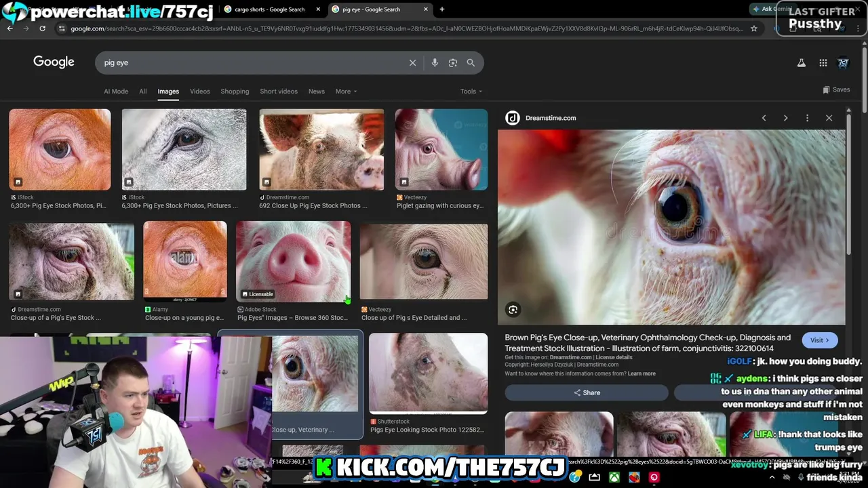Open Alamy young pig eye thumbnail
Image resolution: width=868 pixels, height=488 pixels.
[x=185, y=262]
